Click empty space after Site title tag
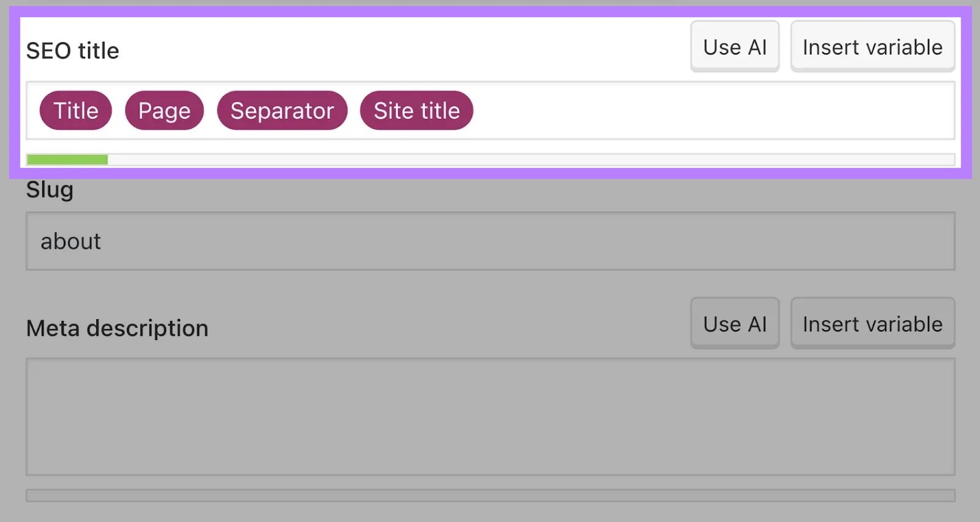The width and height of the screenshot is (980, 522). click(x=704, y=111)
